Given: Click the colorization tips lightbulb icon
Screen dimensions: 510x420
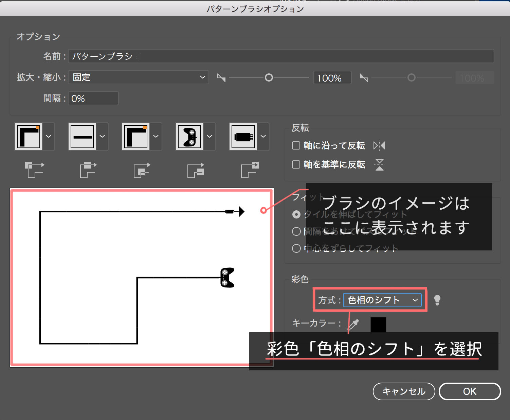Looking at the screenshot, I should pos(437,300).
